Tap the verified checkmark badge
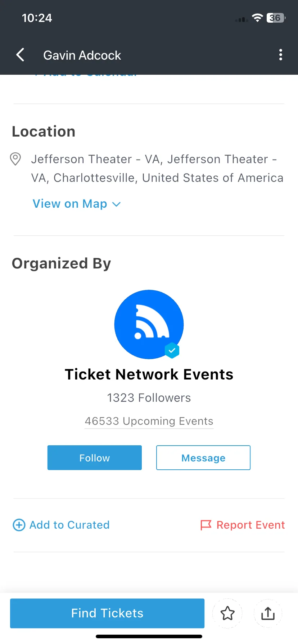This screenshot has height=644, width=298. tap(172, 350)
